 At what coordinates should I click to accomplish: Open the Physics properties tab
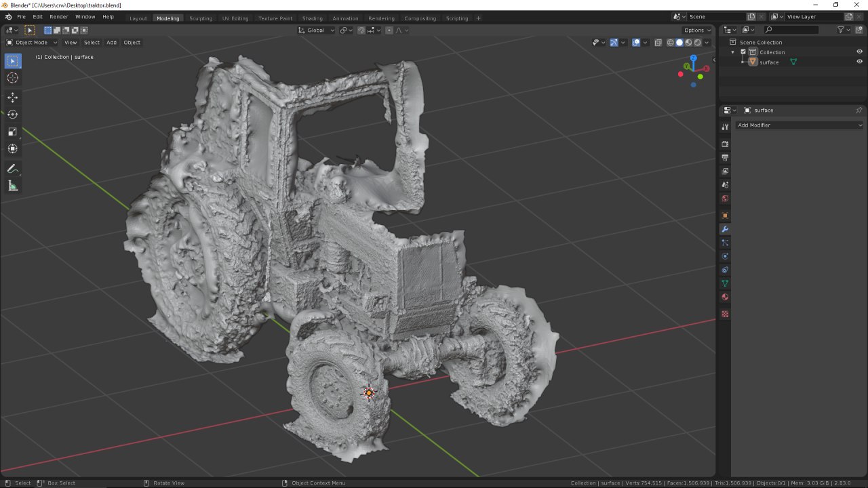pos(725,256)
